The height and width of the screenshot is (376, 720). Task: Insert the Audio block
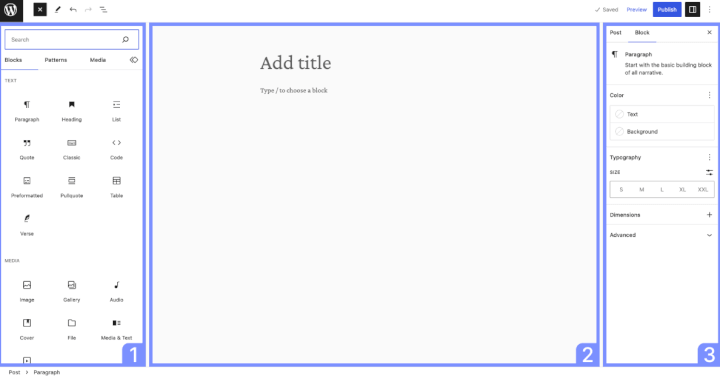(x=117, y=291)
